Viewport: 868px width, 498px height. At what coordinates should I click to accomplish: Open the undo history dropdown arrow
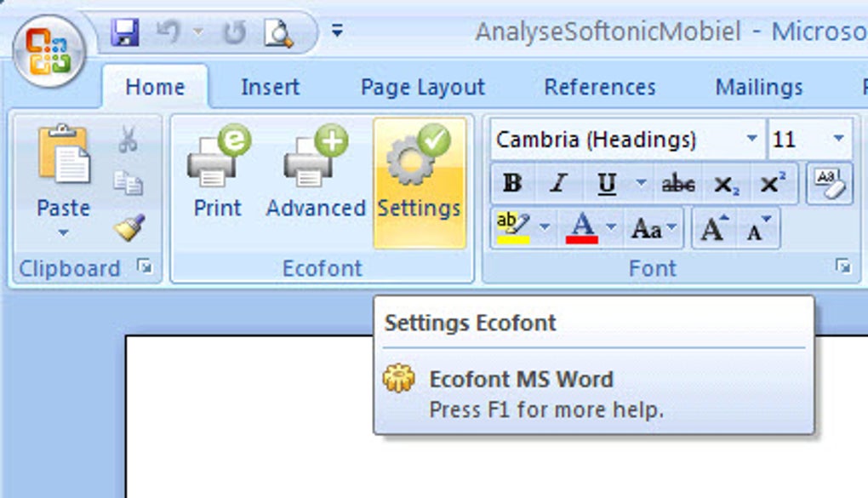click(x=197, y=32)
